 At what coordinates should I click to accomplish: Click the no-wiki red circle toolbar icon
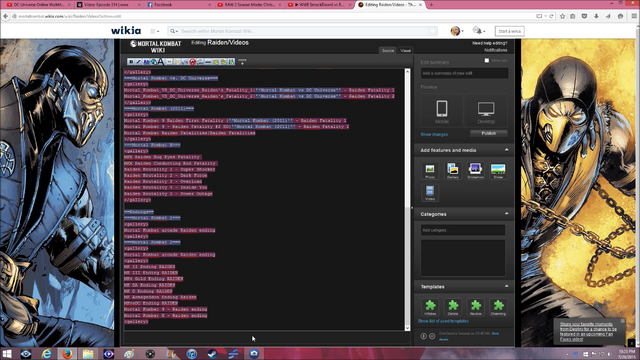tap(193, 62)
